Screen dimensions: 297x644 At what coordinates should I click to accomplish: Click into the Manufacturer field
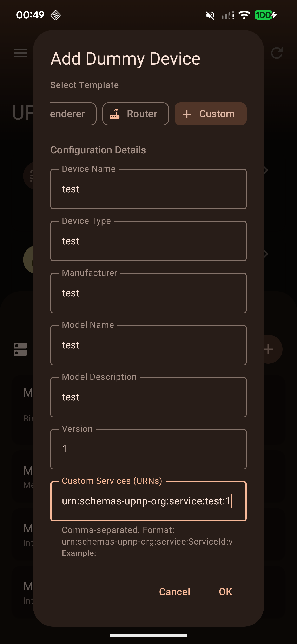click(x=148, y=293)
